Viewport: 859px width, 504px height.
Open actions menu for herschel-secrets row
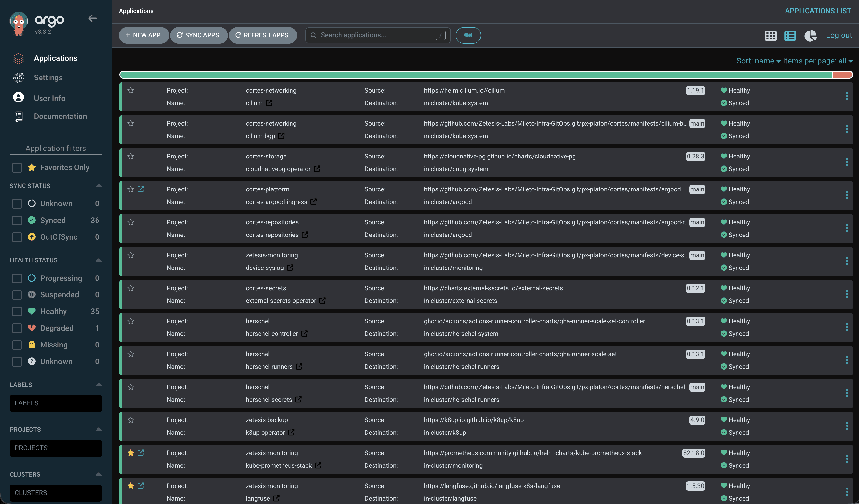pyautogui.click(x=847, y=393)
